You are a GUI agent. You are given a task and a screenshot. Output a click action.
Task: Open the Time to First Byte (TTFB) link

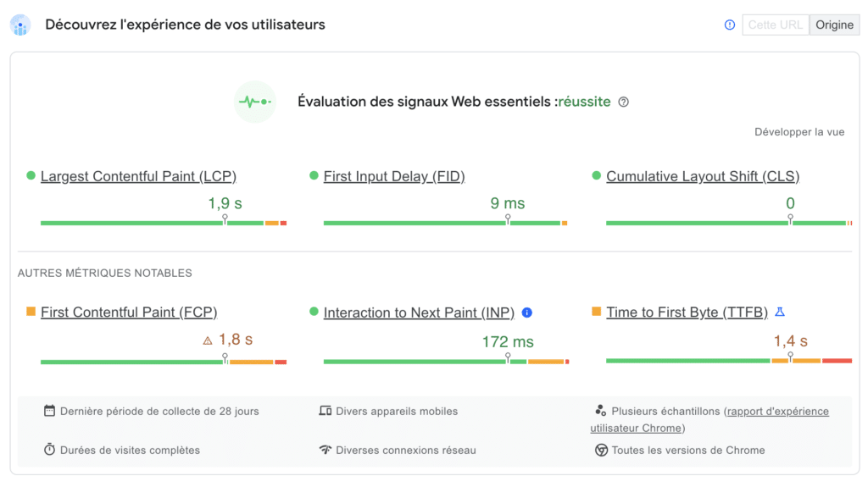[x=687, y=313]
